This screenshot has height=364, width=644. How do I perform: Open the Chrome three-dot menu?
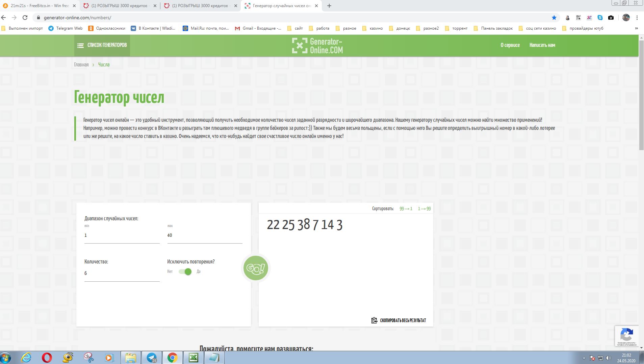point(637,18)
